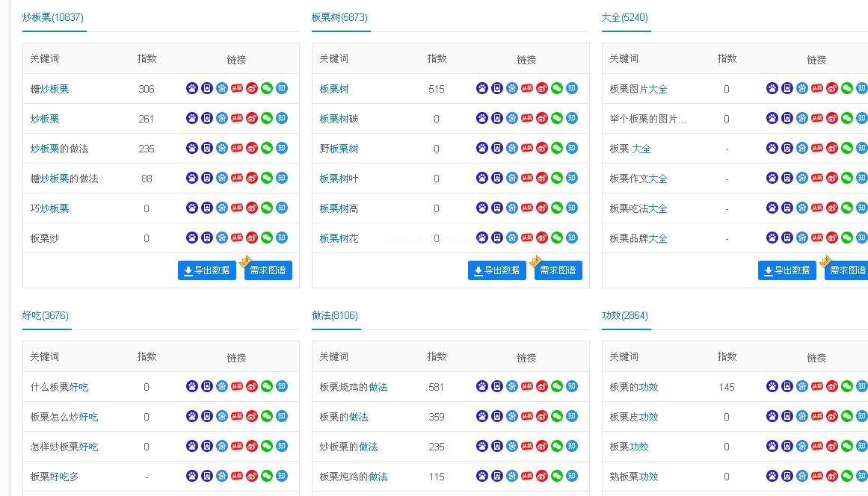The width and height of the screenshot is (868, 496).
Task: Open Baidu mobile icon for 板栗的功效
Action: [x=787, y=386]
